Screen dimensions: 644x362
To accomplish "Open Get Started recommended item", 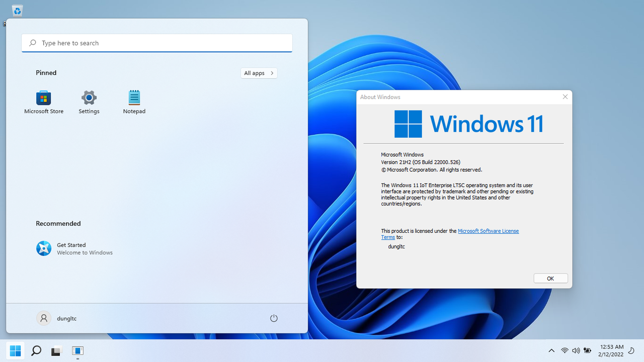I will click(x=74, y=248).
